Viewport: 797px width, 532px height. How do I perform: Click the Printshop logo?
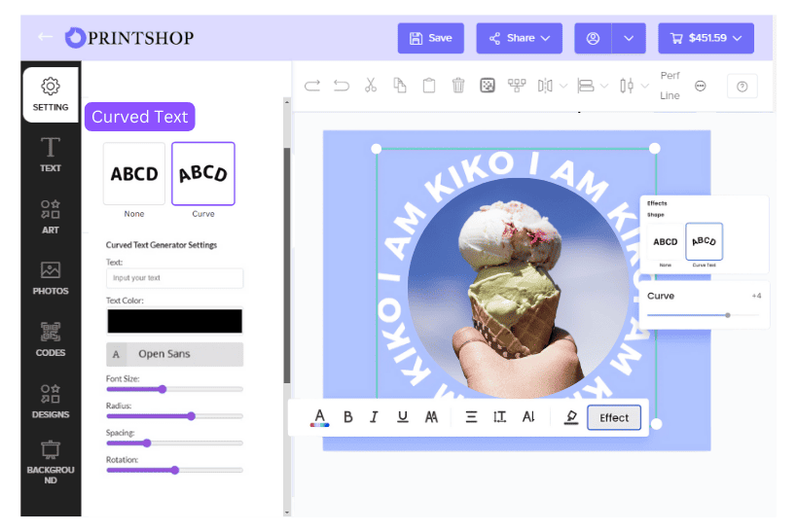(129, 38)
